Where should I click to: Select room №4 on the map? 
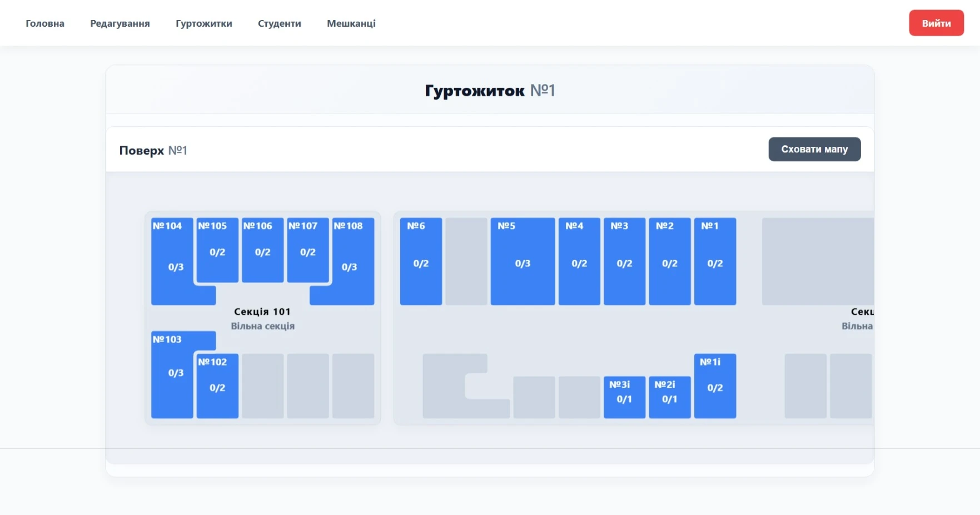pos(579,261)
